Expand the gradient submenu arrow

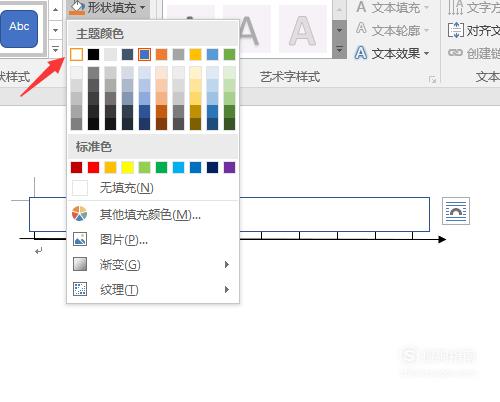(227, 265)
